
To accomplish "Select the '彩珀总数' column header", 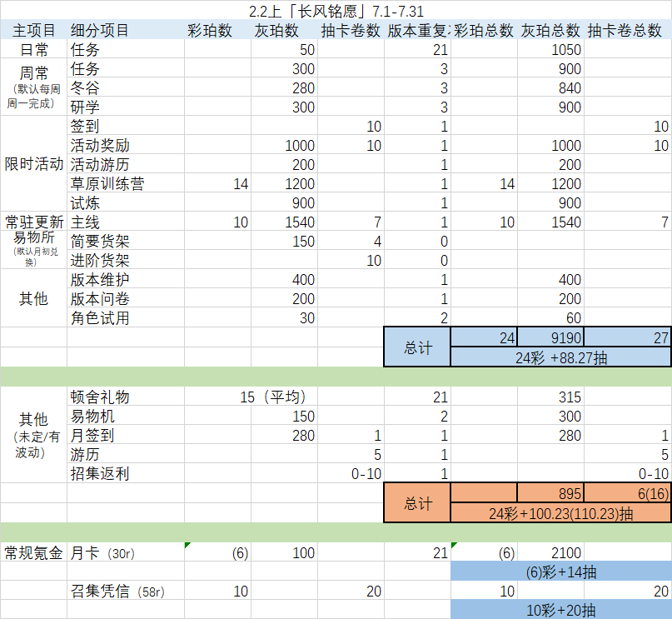I will [x=484, y=30].
